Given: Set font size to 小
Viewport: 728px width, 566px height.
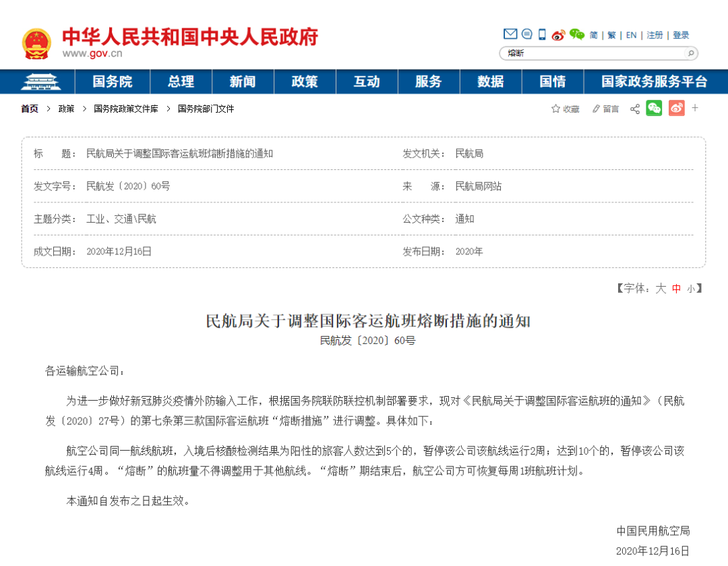Looking at the screenshot, I should point(691,289).
